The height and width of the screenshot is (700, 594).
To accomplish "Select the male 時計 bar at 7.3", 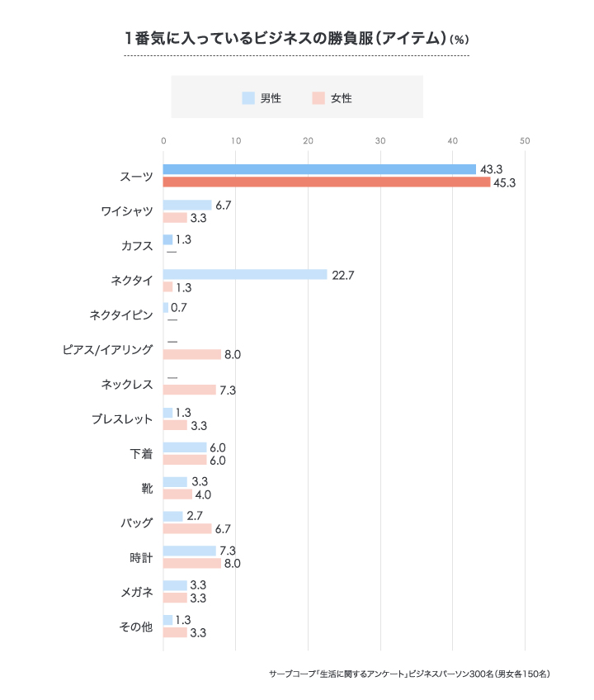I will 190,551.
